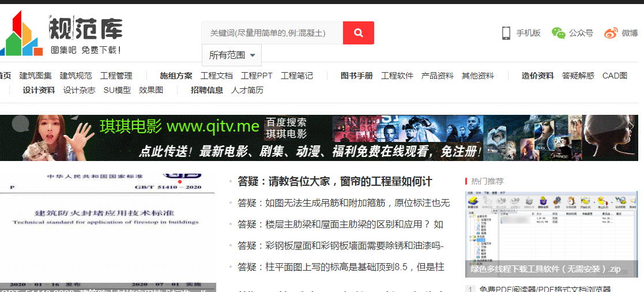Open the 招聘信息 menu item
644x292 pixels.
[x=206, y=90]
